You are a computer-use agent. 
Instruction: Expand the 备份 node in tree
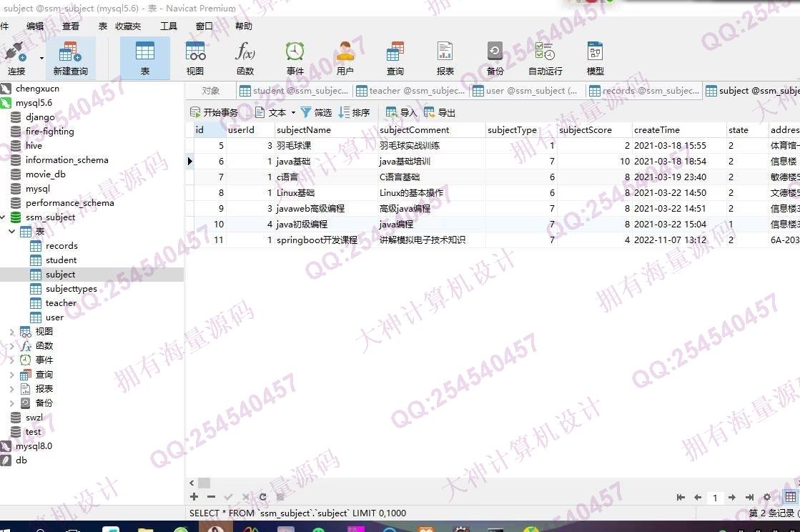tap(11, 403)
